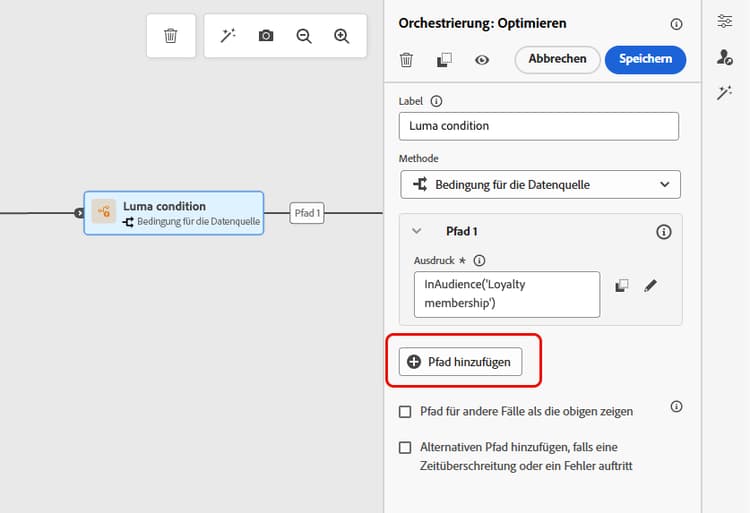Open Methode dropdown Bedingung für die Datenquelle
Viewport: 750px width, 513px height.
click(x=540, y=185)
